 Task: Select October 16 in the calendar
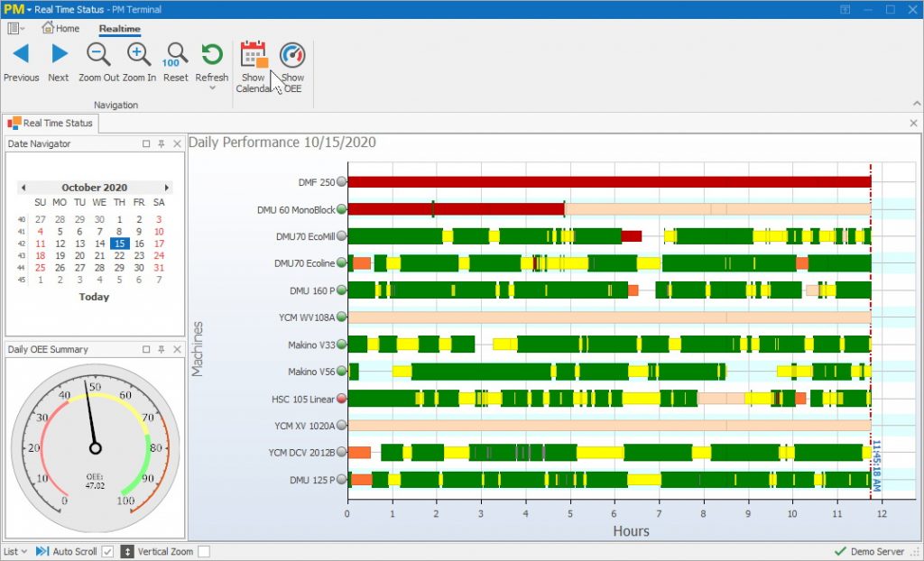(x=139, y=244)
